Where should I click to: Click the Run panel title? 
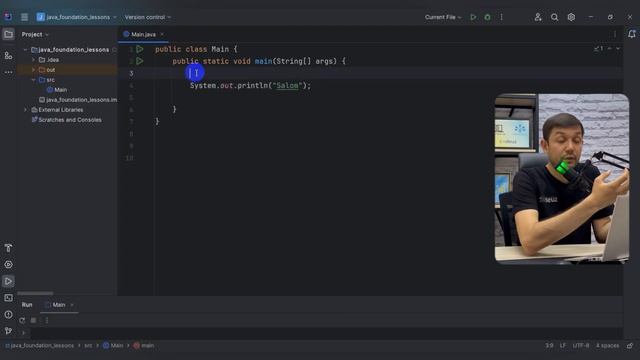click(x=27, y=305)
